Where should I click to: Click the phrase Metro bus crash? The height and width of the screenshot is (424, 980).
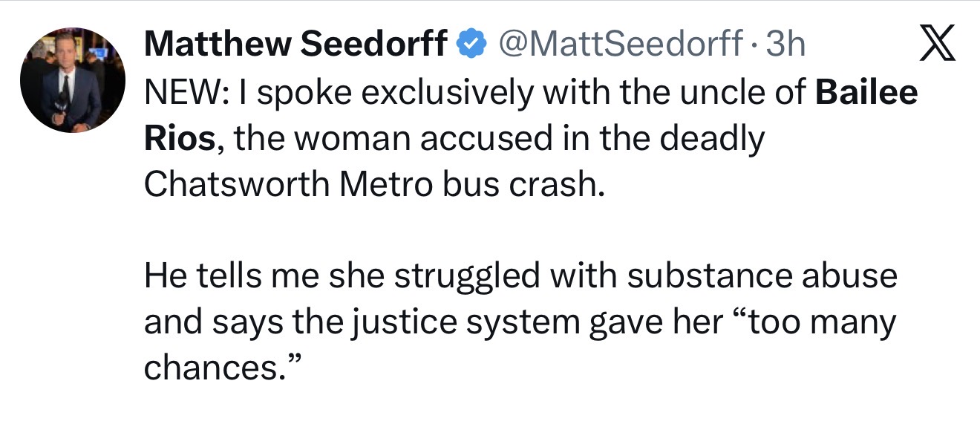469,186
